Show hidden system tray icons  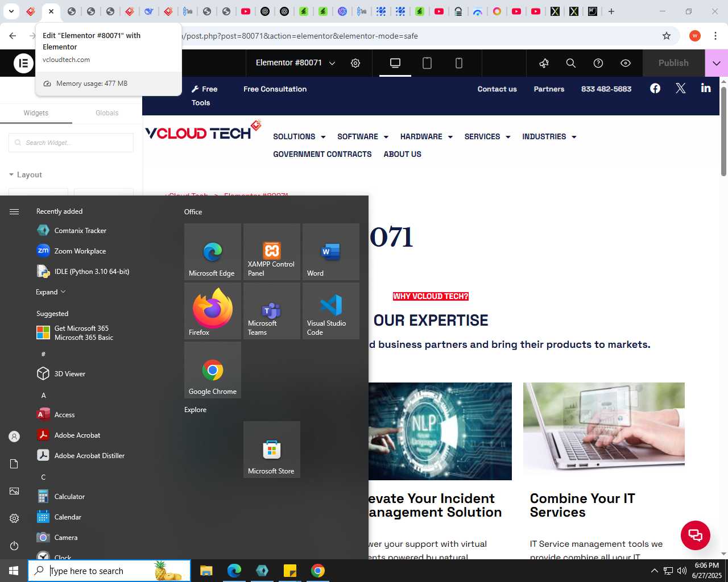(x=654, y=571)
